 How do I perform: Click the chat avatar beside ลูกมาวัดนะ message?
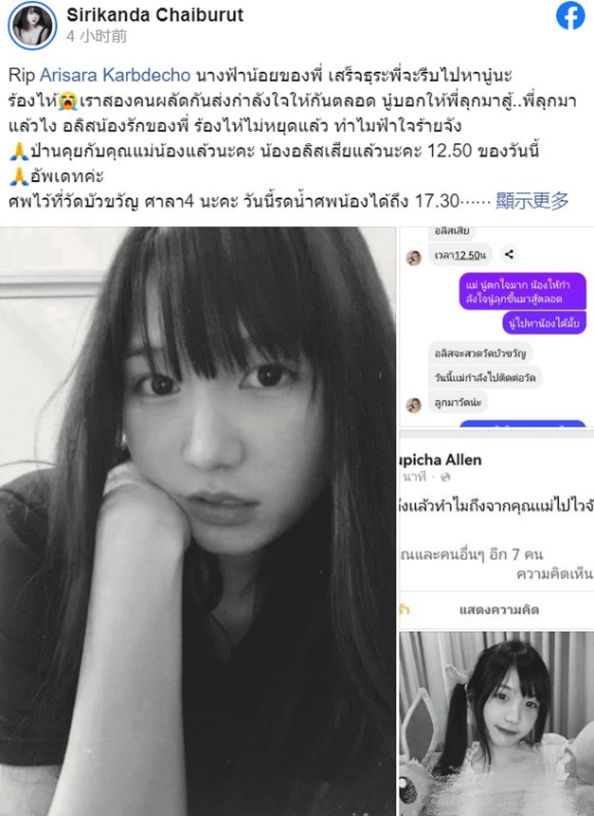pos(414,404)
